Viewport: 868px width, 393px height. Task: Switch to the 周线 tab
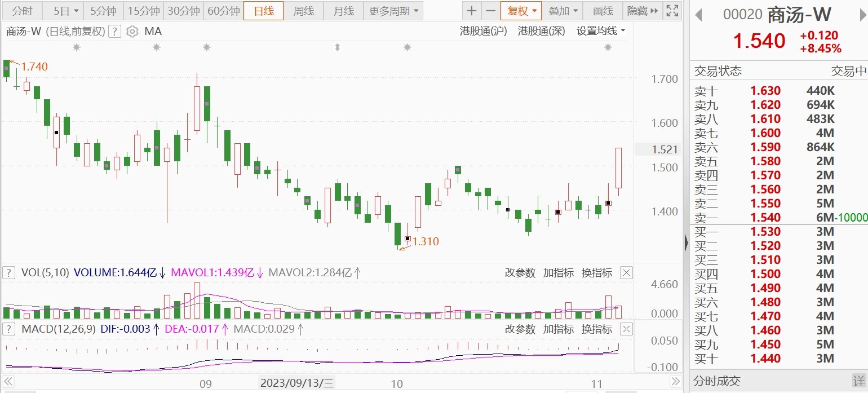[x=304, y=11]
